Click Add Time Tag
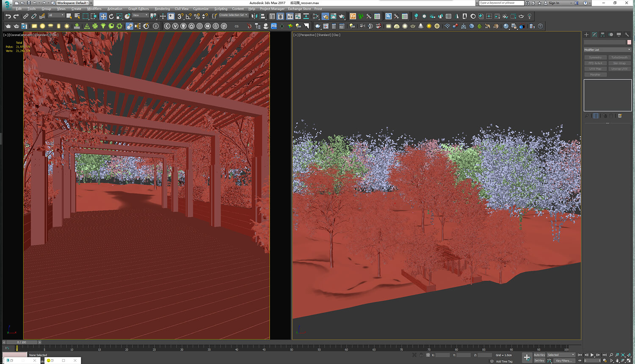Viewport: 635px width, 364px height. coord(504,361)
